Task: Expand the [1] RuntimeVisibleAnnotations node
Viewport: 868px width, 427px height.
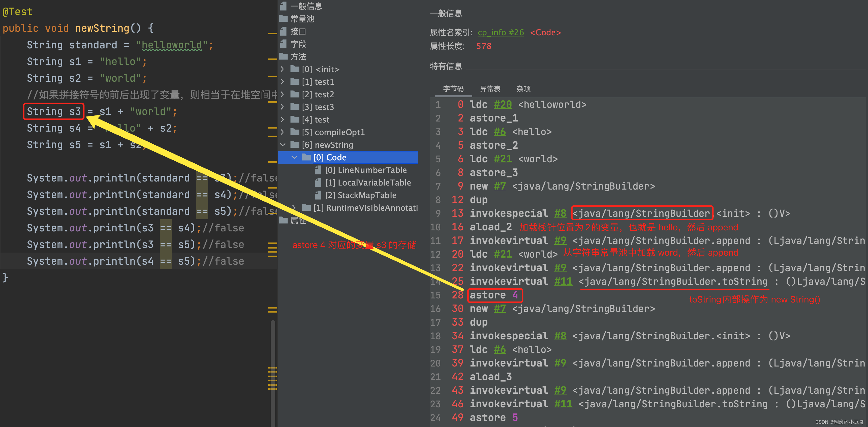Action: (x=294, y=208)
